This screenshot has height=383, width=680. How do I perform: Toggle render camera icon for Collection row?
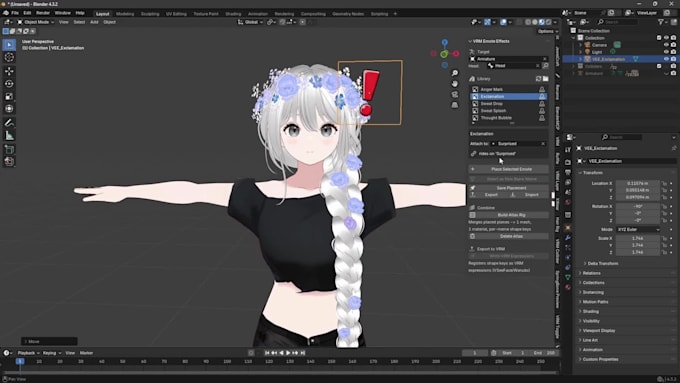pos(673,38)
